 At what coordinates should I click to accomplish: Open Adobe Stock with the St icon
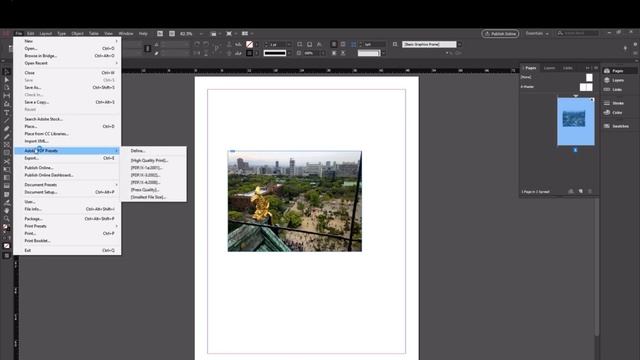tap(172, 33)
